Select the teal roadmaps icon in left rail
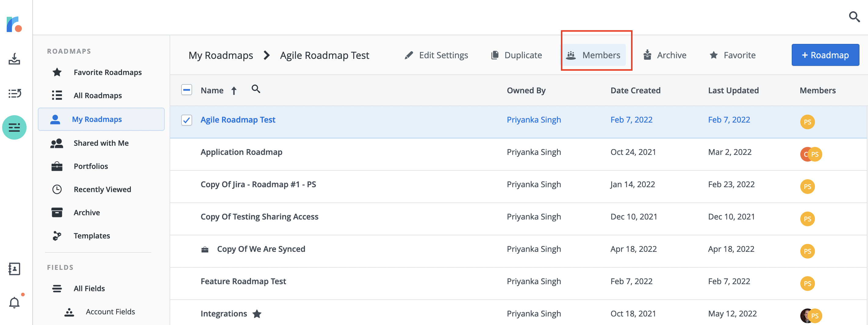The height and width of the screenshot is (325, 868). click(x=14, y=127)
